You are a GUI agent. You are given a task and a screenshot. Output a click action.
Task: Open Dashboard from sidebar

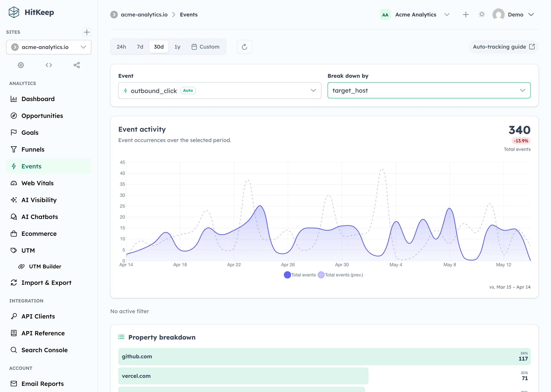[x=49, y=99]
